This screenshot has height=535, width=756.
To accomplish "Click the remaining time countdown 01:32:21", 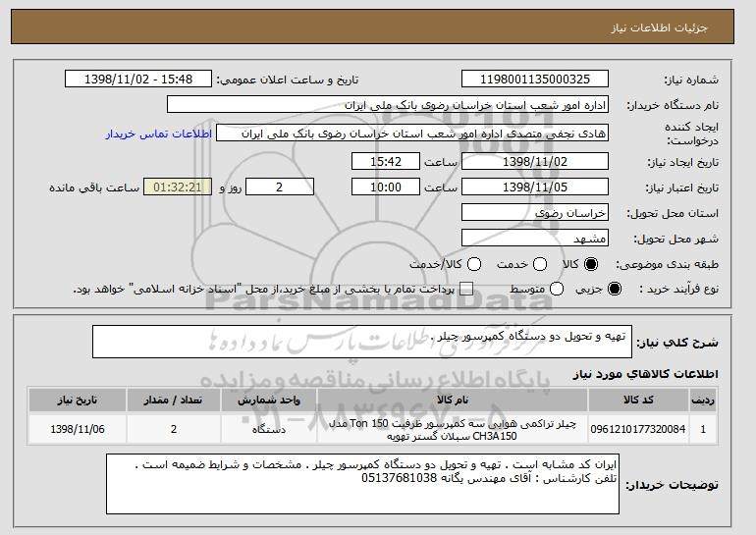I will 178,187.
